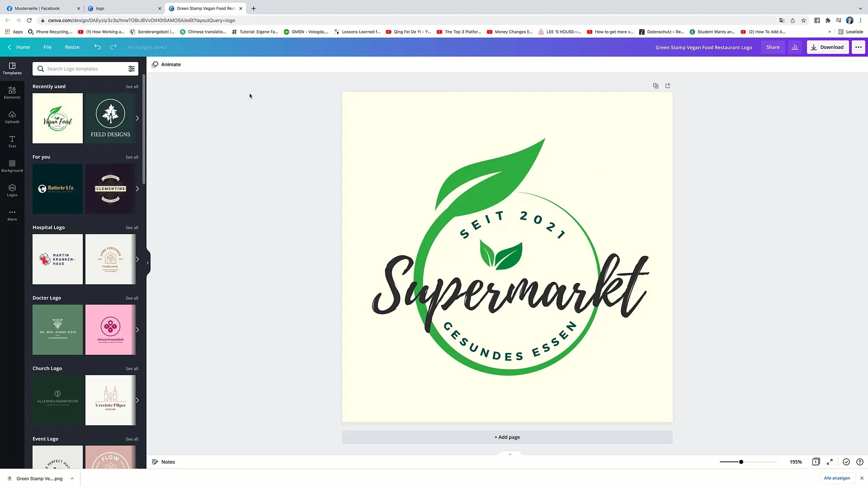Open a new browser tab
The height and width of the screenshot is (488, 868).
254,8
